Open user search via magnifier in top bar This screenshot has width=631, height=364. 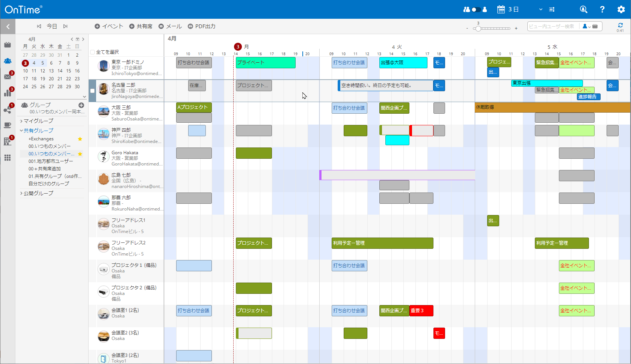(583, 9)
